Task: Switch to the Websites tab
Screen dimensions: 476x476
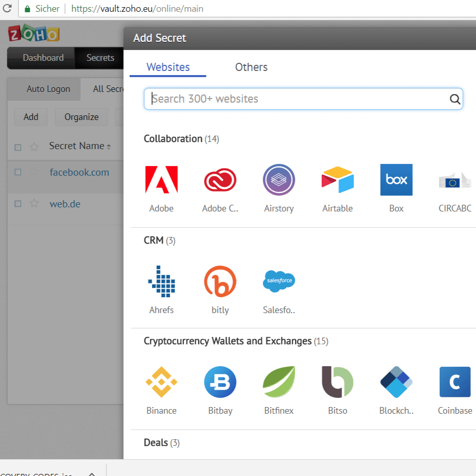Action: [x=168, y=67]
